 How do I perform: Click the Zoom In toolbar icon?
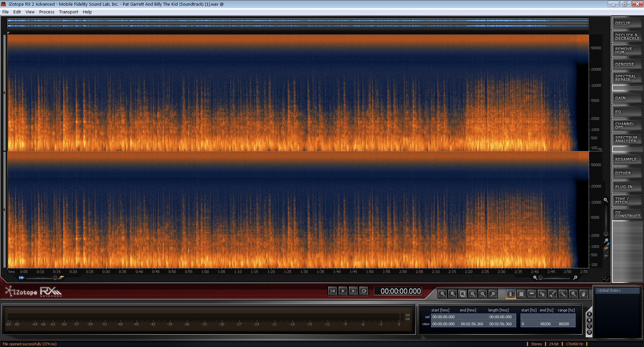442,294
